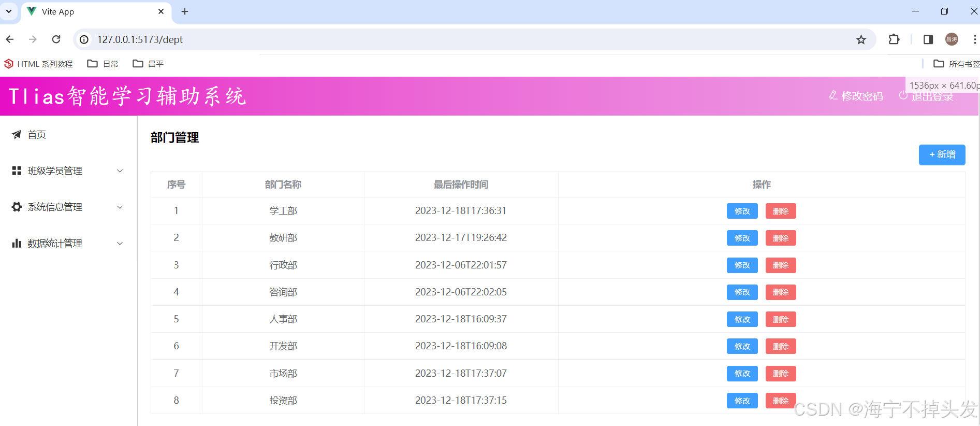The width and height of the screenshot is (980, 426).
Task: Click the 序号 column header
Action: (176, 184)
